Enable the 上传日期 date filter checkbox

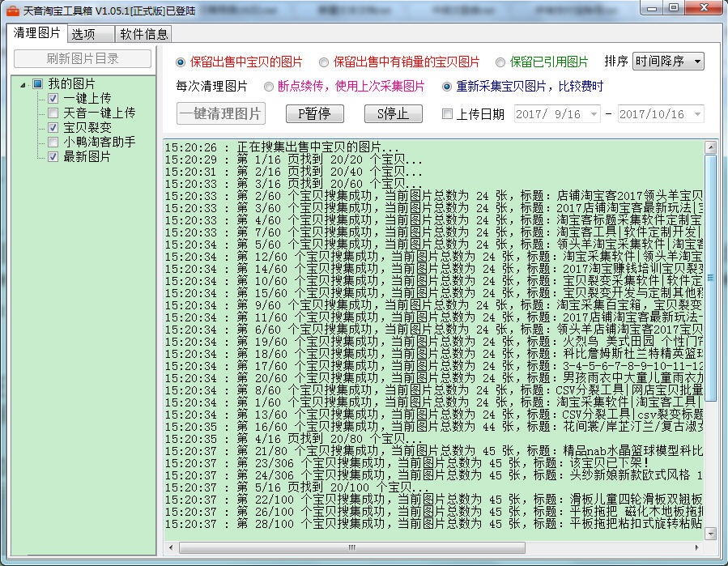447,113
